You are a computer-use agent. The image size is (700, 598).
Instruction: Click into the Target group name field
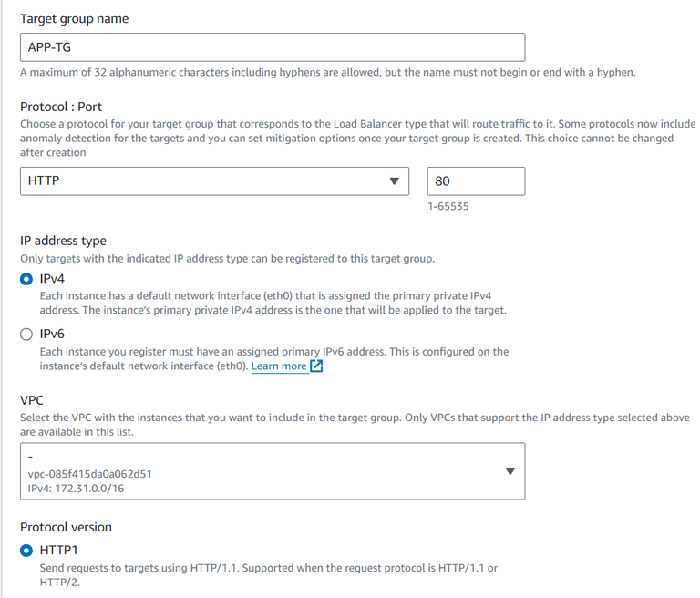272,47
